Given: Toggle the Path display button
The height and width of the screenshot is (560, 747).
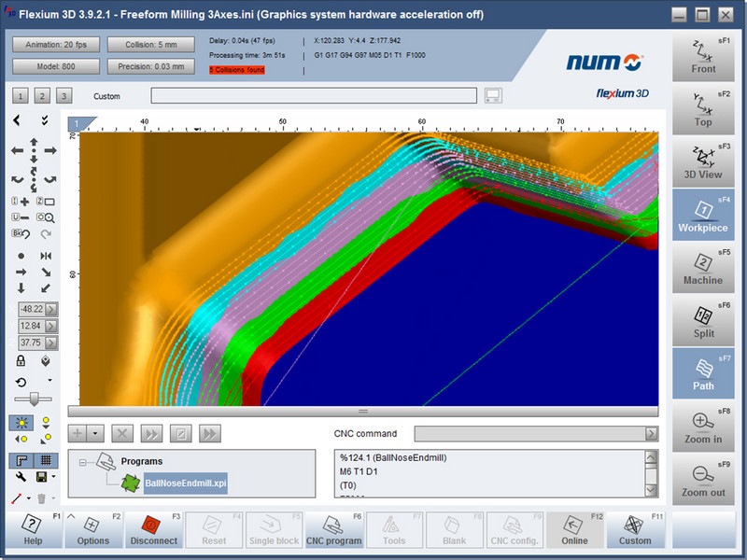Looking at the screenshot, I should [703, 373].
